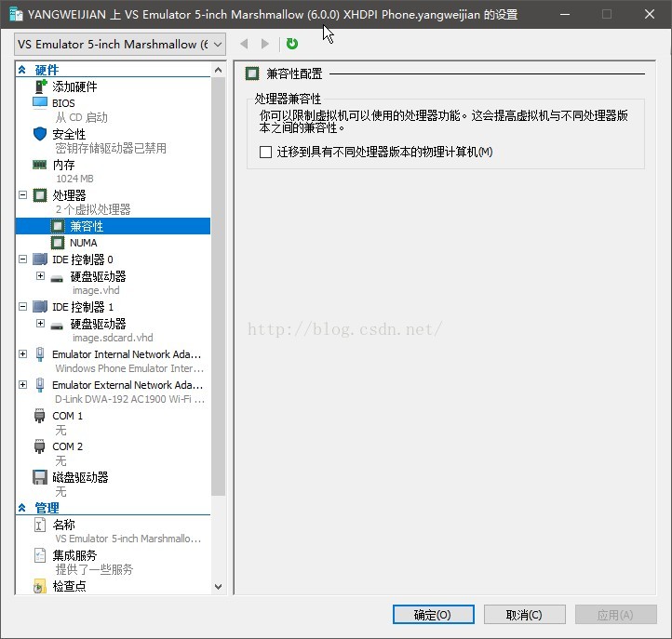Image resolution: width=672 pixels, height=639 pixels.
Task: Click the Memory (内存) chip icon
Action: click(x=40, y=165)
